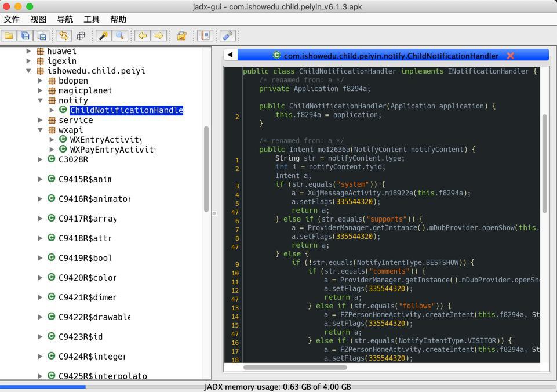Select the WXEntryActivity tree item
The image size is (557, 392).
106,140
